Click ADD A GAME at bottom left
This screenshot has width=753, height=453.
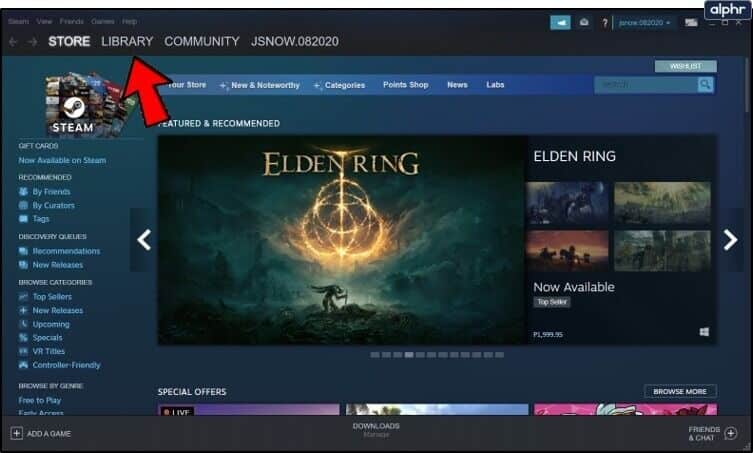tap(41, 433)
